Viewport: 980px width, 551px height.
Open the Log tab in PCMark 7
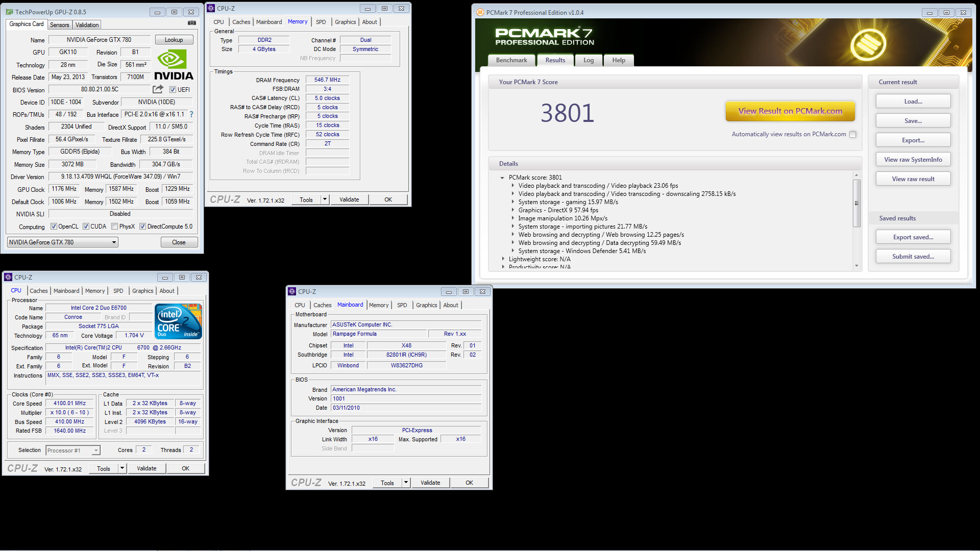point(589,60)
